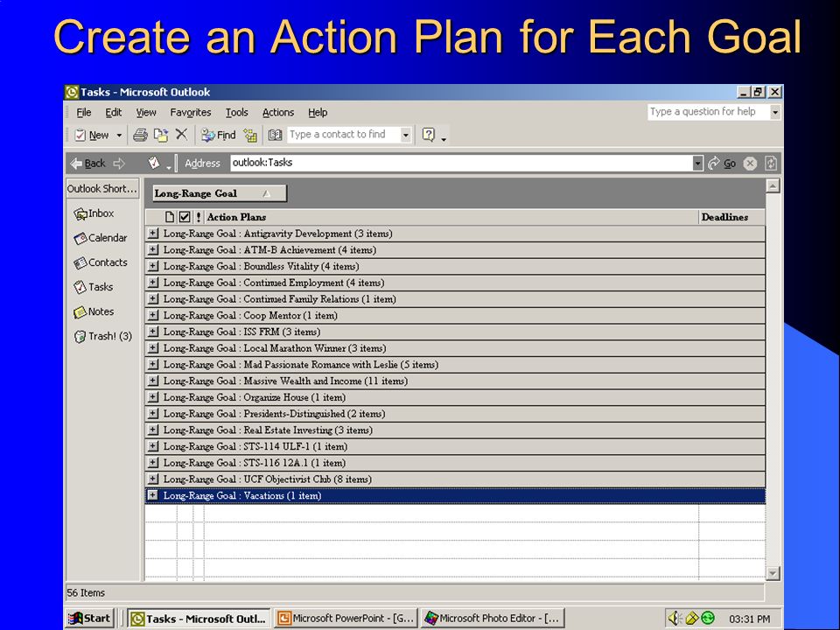Expand Boundless Vitality group
The image size is (840, 630).
point(153,266)
